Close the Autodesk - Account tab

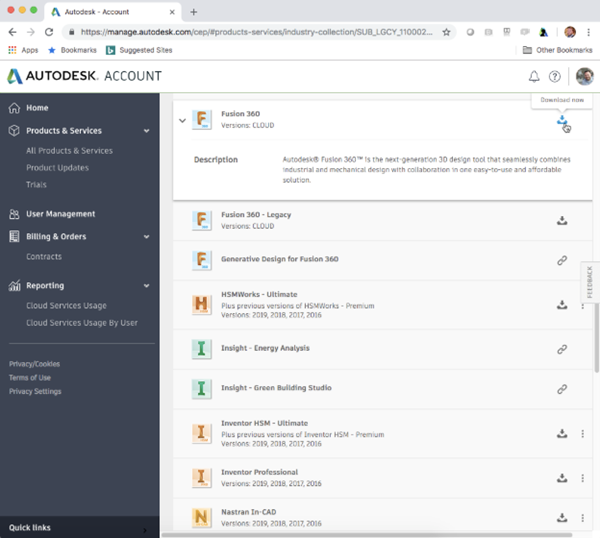click(x=172, y=12)
